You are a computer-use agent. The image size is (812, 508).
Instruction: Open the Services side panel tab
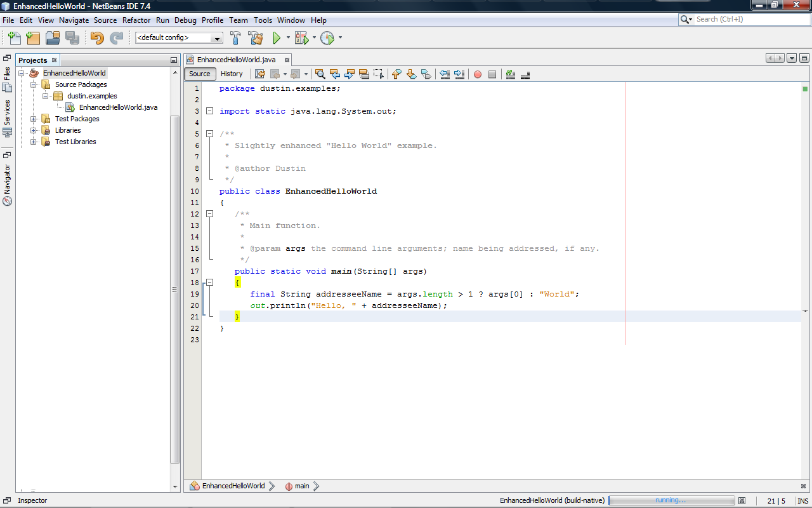point(7,118)
